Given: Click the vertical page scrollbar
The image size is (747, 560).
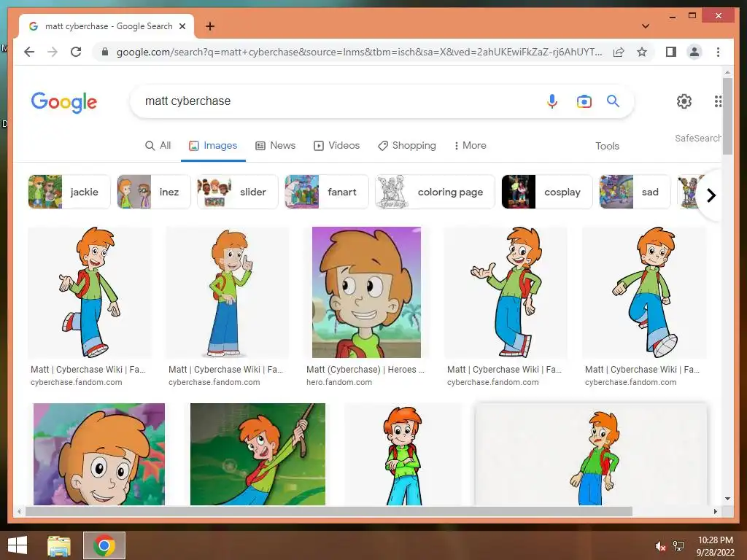Looking at the screenshot, I should coord(727,116).
